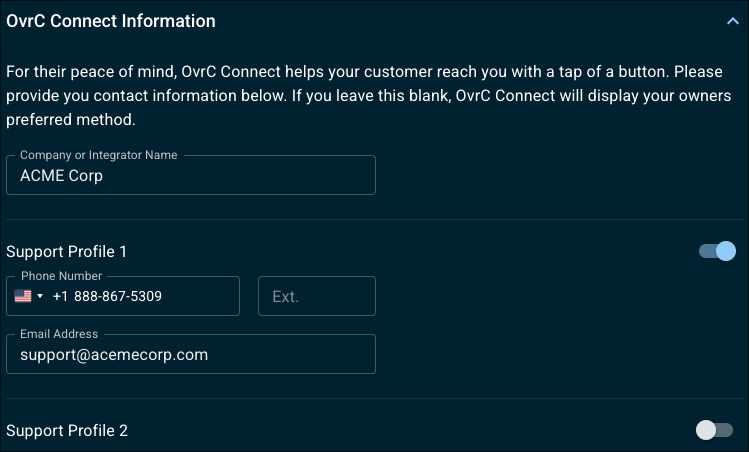Viewport: 749px width, 452px height.
Task: Click the Email Address field label
Action: (59, 334)
